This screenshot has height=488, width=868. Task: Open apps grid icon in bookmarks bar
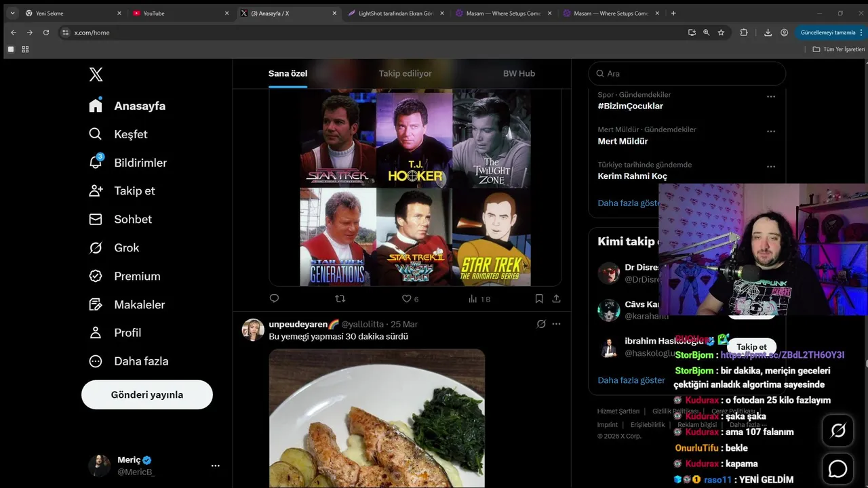coord(25,49)
